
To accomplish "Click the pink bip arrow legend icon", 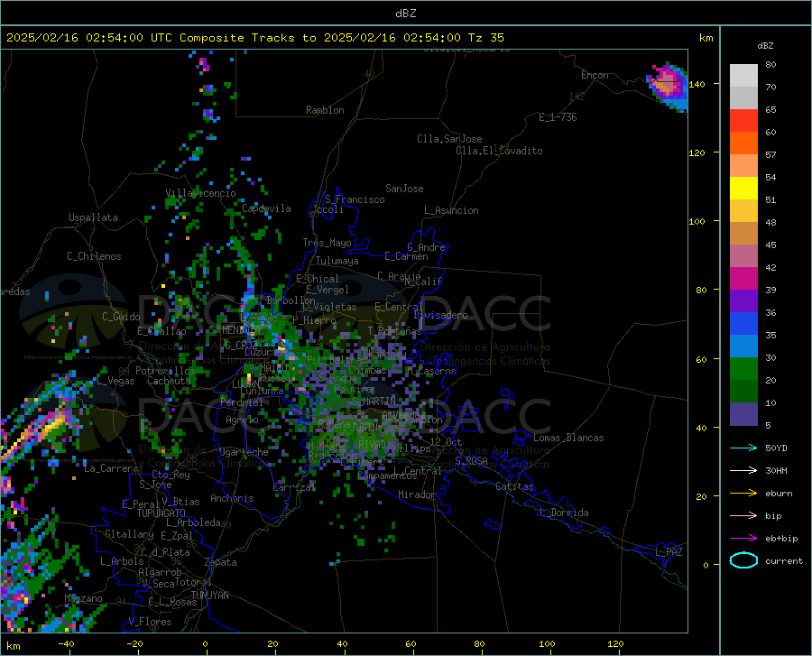I will pyautogui.click(x=743, y=516).
